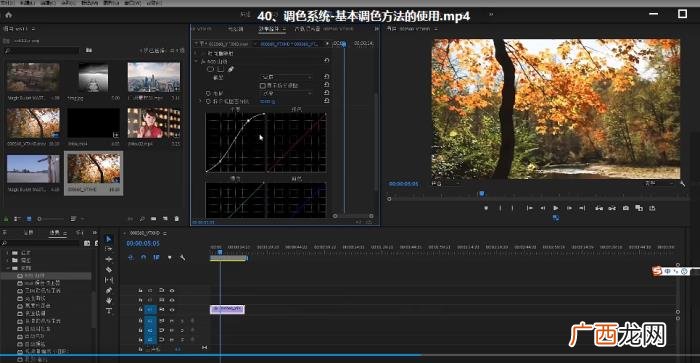Click Mark Out in Program monitor
The image size is (700, 363).
click(x=512, y=208)
